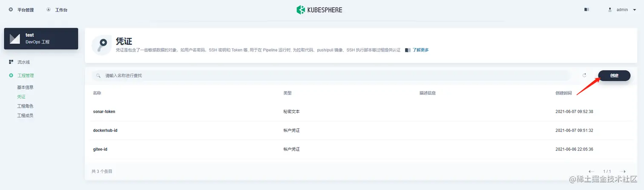Click the gear icon beside 平台管理
This screenshot has height=190, width=644.
(x=11, y=9)
